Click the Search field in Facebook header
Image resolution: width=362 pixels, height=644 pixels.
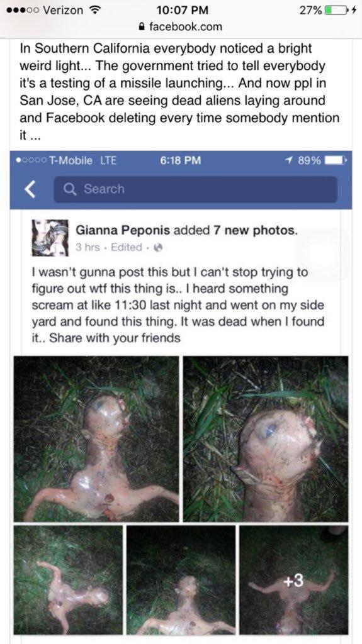[x=195, y=189]
